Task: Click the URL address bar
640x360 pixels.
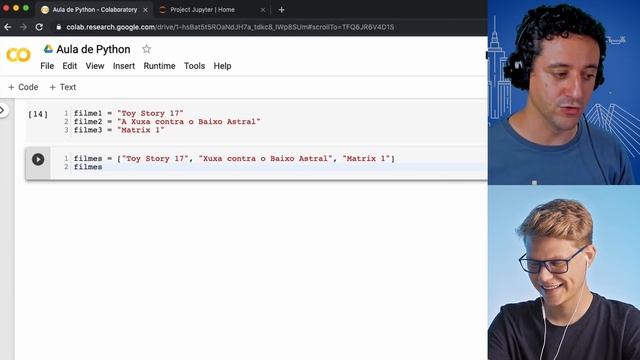Action: 231,27
